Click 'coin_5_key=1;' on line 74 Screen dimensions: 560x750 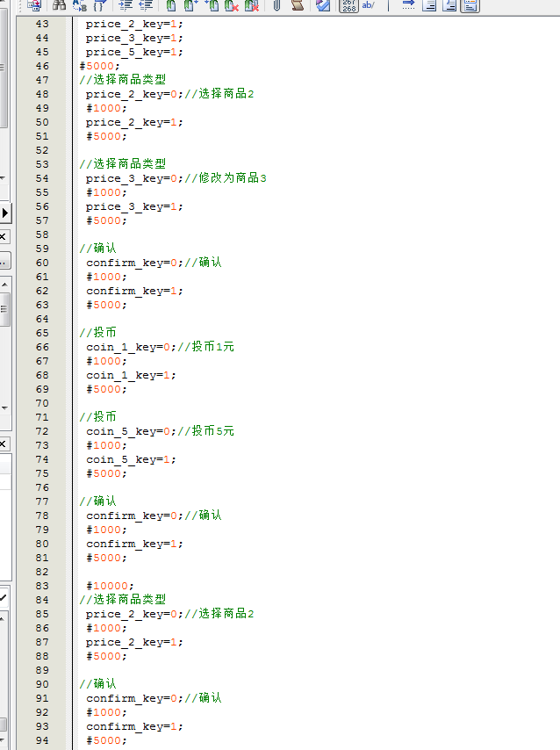(131, 459)
